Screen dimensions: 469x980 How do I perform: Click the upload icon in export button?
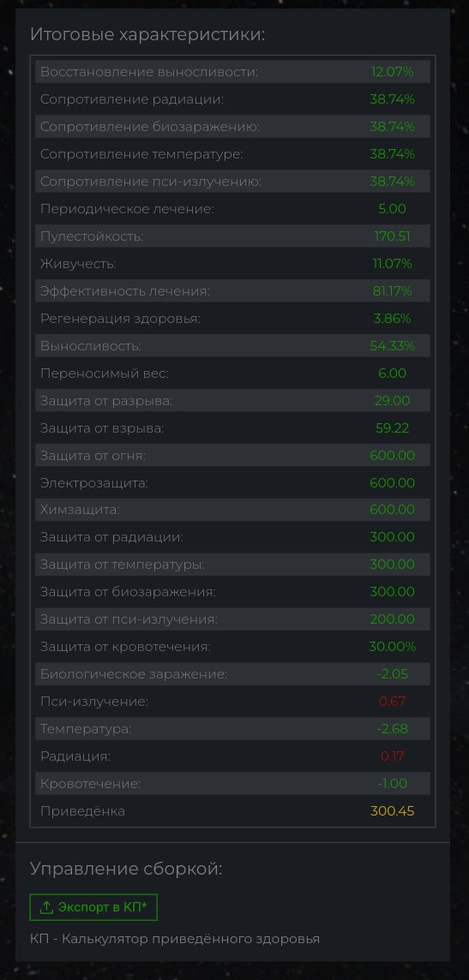(x=46, y=907)
